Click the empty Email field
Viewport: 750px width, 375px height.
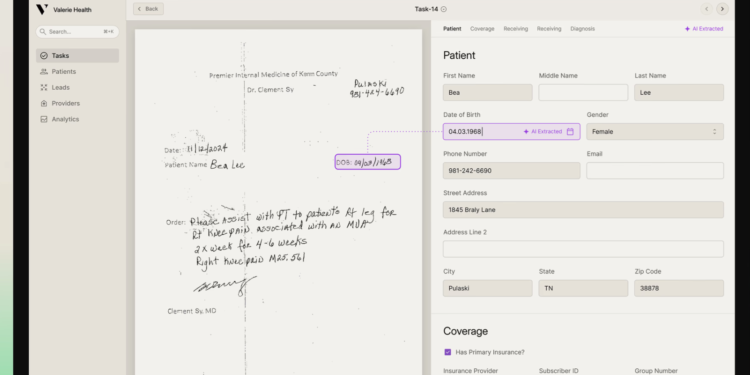tap(655, 171)
